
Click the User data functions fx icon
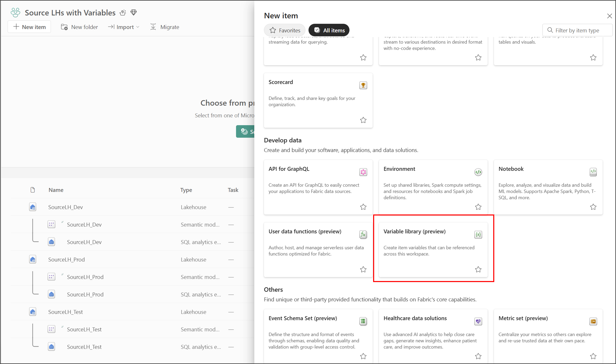363,235
